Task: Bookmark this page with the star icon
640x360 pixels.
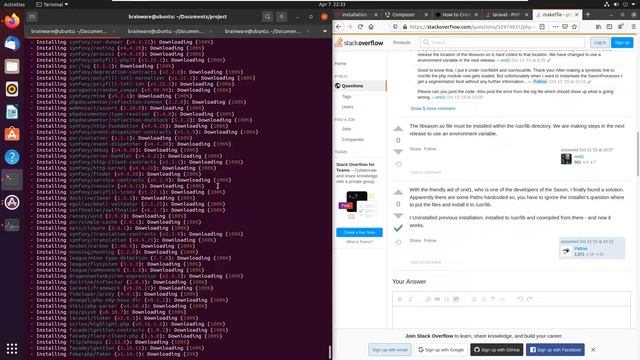Action: pos(574,27)
